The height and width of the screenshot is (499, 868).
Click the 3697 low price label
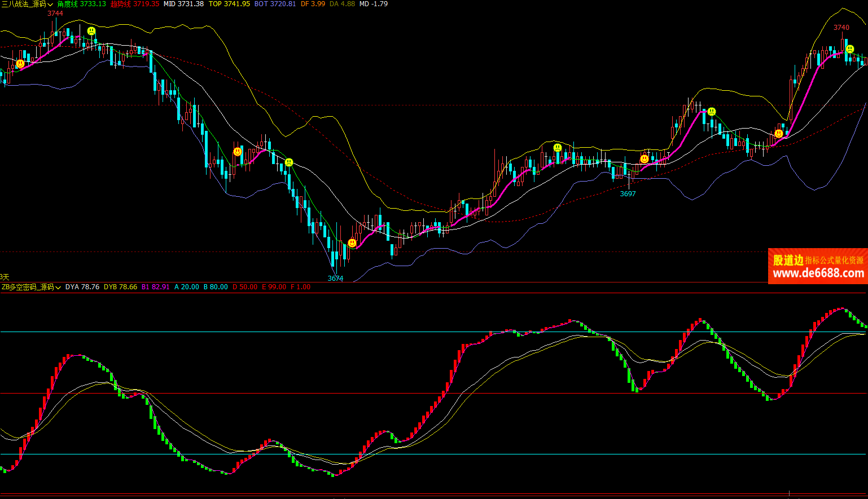628,194
